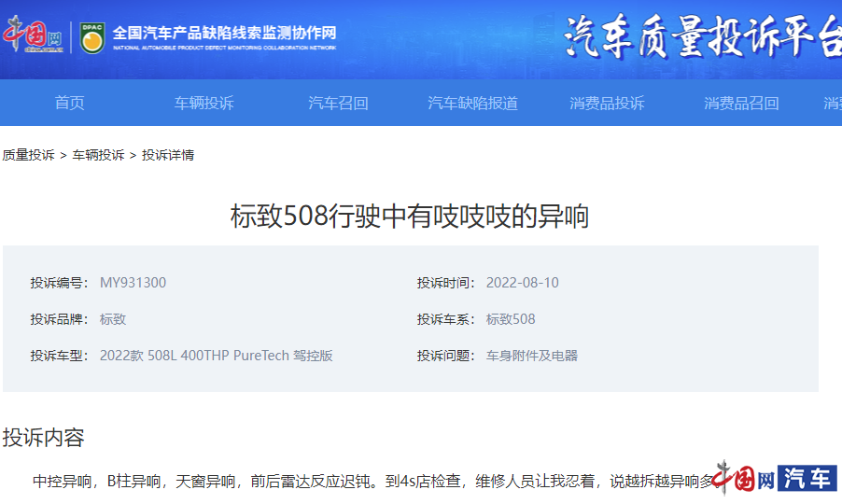Open the 首页 nav tab
Image resolution: width=842 pixels, height=504 pixels.
(x=69, y=103)
